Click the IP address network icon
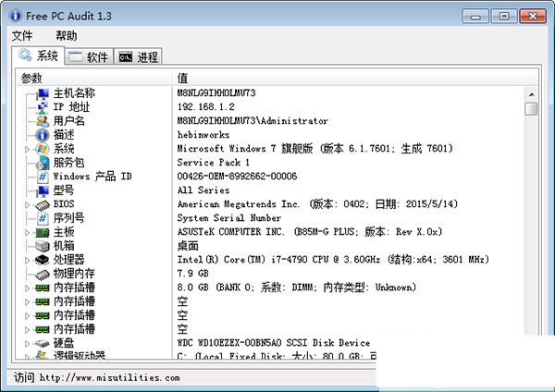Image resolution: width=555 pixels, height=392 pixels. tap(43, 107)
